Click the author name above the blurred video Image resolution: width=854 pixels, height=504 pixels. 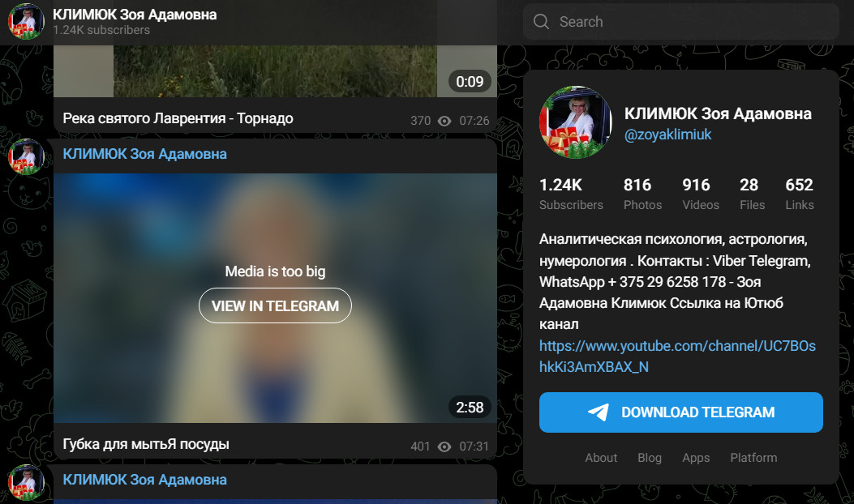click(145, 154)
